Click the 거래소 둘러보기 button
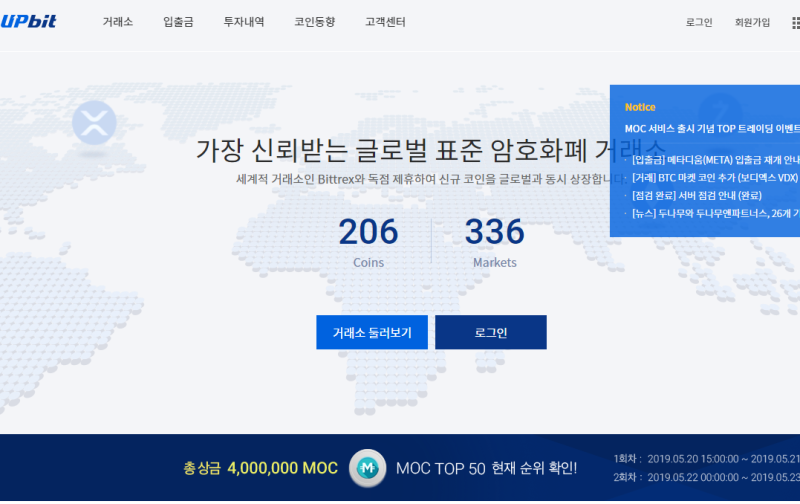 click(x=372, y=332)
